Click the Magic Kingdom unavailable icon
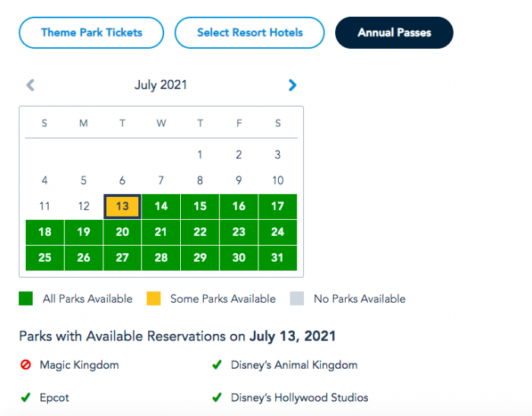Viewport: 532px width, 416px height. click(x=25, y=365)
